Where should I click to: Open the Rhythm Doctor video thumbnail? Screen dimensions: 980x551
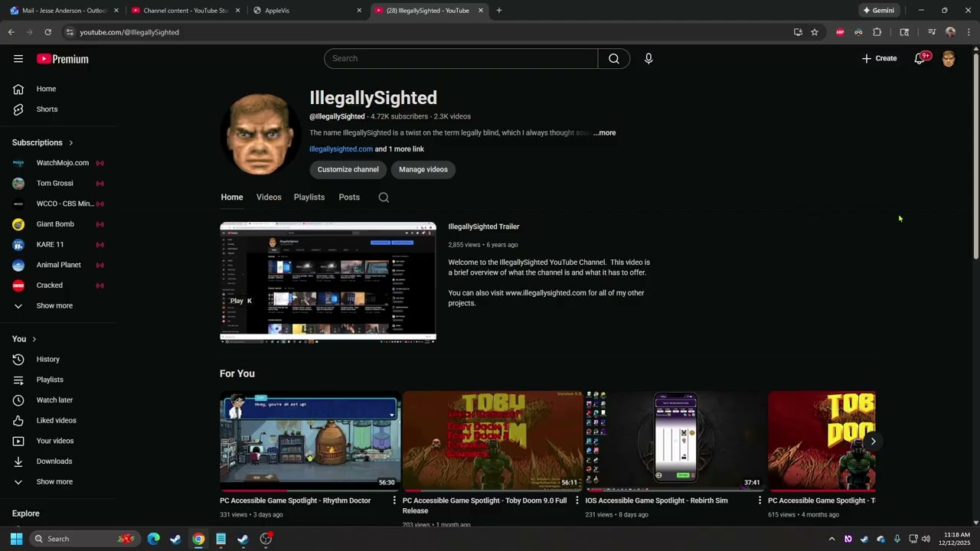[x=310, y=441]
